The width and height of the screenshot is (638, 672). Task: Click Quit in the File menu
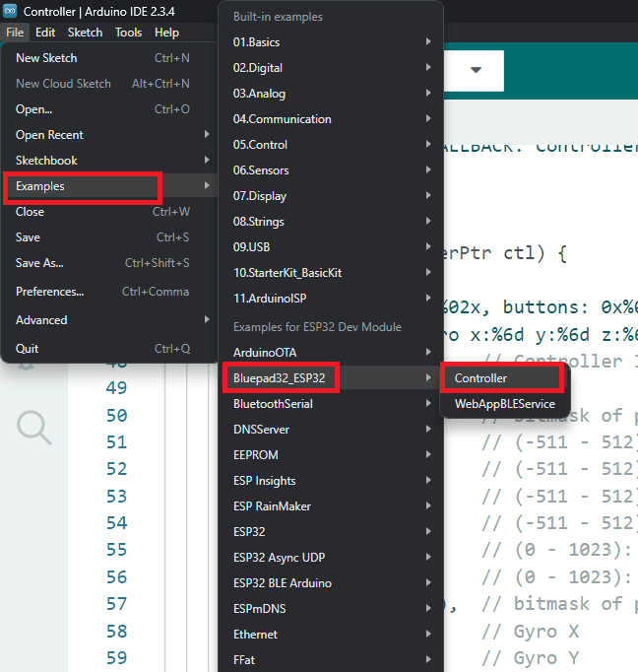click(28, 349)
